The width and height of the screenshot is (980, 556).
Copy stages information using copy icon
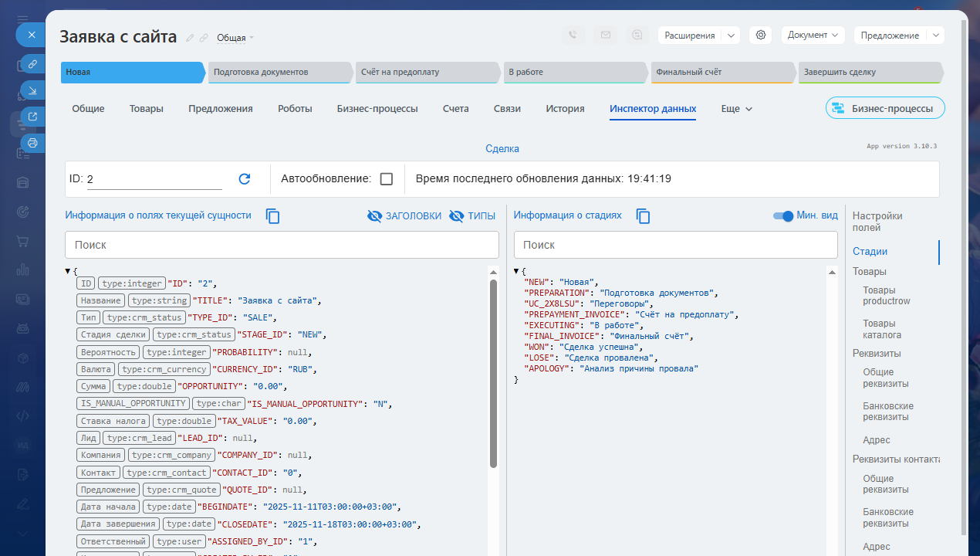pyautogui.click(x=643, y=216)
